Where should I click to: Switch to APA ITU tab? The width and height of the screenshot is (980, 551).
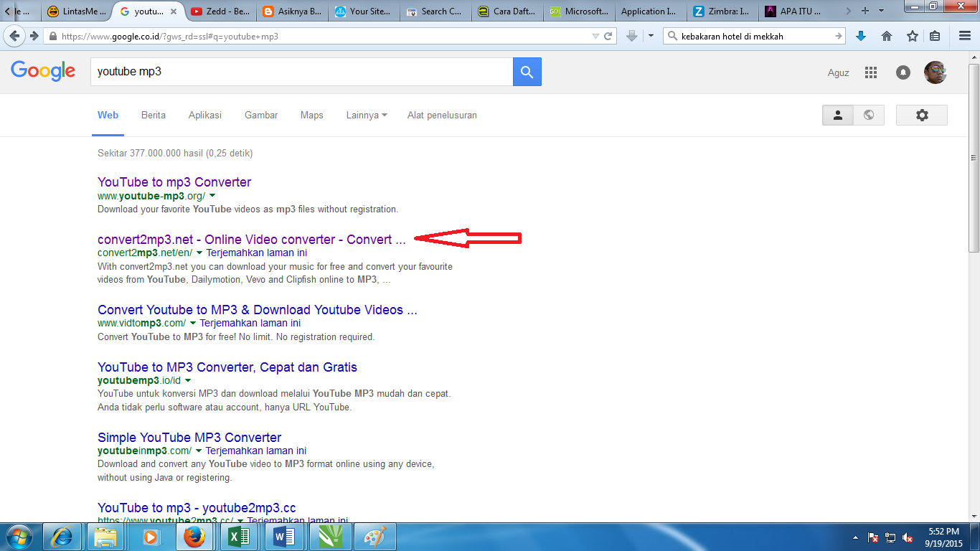click(795, 11)
